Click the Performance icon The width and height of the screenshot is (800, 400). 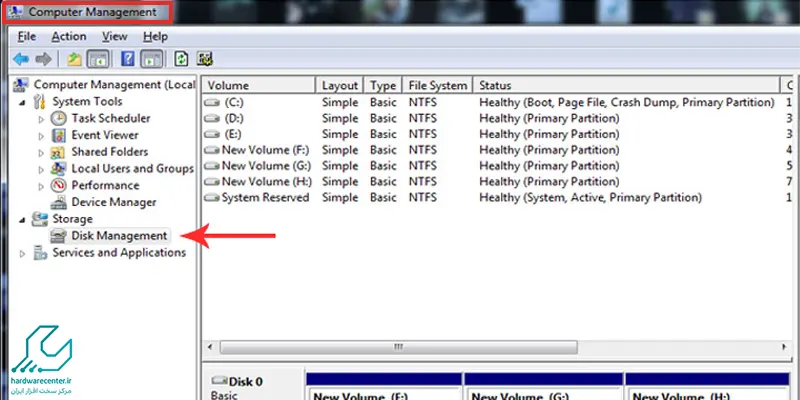[x=59, y=186]
